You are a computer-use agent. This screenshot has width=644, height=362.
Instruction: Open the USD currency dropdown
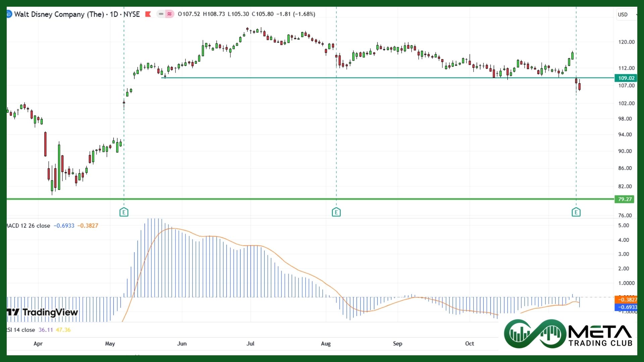pyautogui.click(x=626, y=14)
